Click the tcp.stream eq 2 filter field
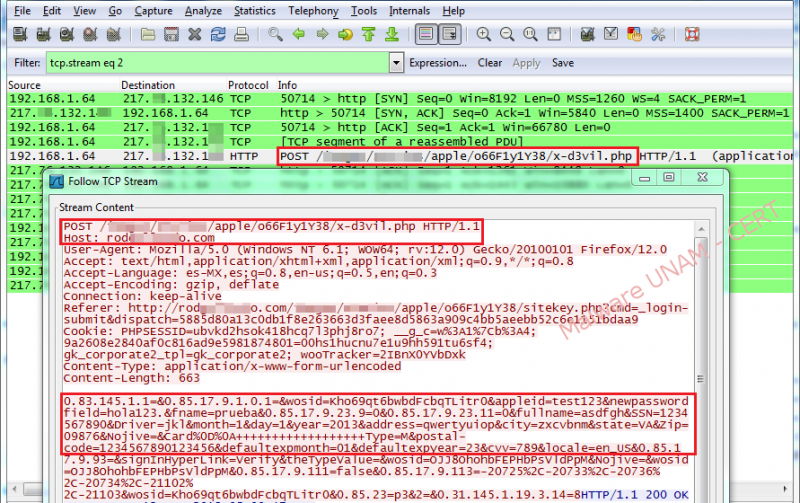The width and height of the screenshot is (800, 503). click(x=214, y=63)
